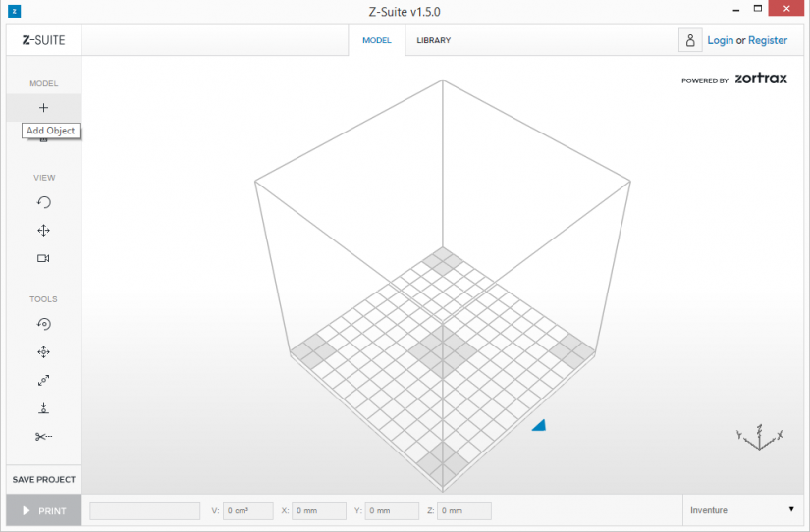Click the Login link
Image resolution: width=810 pixels, height=532 pixels.
click(x=720, y=40)
